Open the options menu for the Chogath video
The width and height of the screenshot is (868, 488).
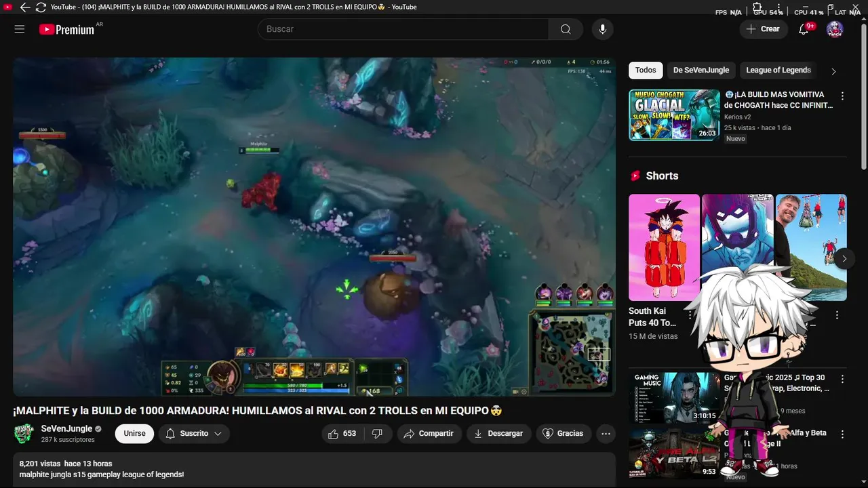point(842,96)
